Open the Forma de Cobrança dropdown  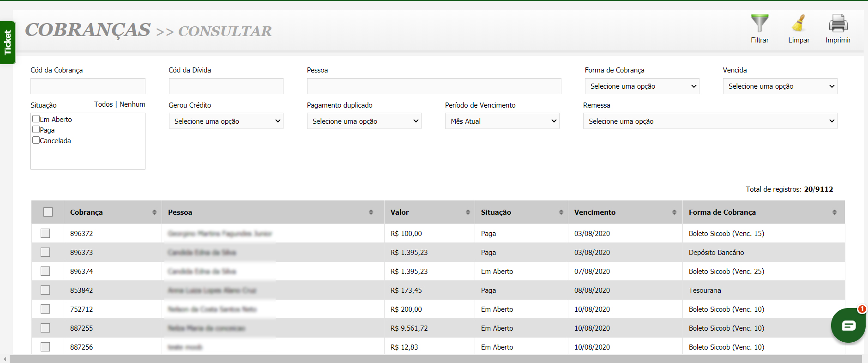pyautogui.click(x=642, y=86)
